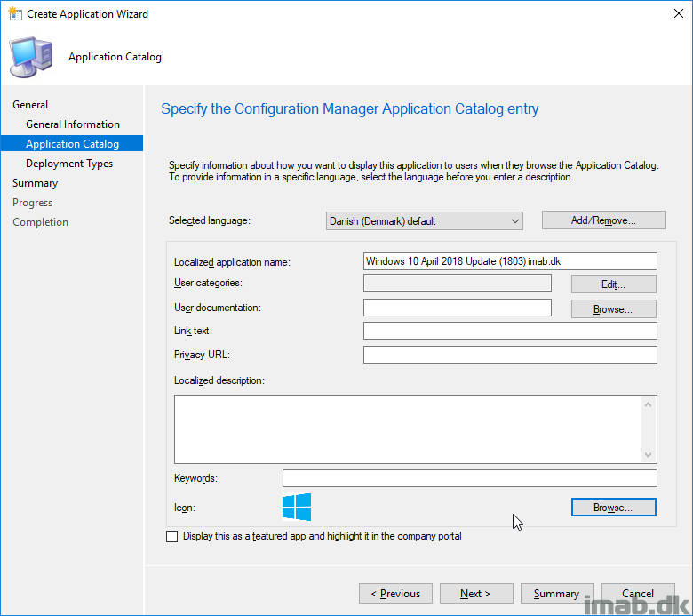Click Next to continue wizard
Screen dimensions: 693x616
(x=476, y=594)
